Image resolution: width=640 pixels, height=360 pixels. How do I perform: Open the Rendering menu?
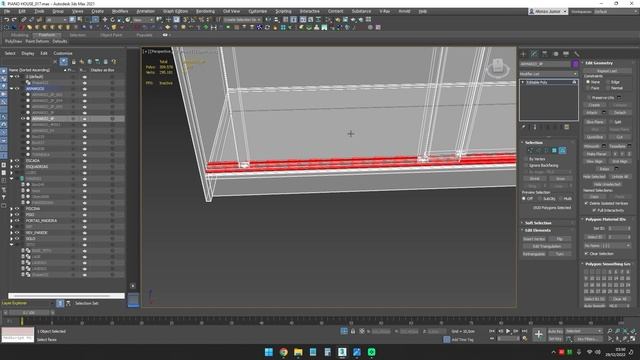coord(205,11)
